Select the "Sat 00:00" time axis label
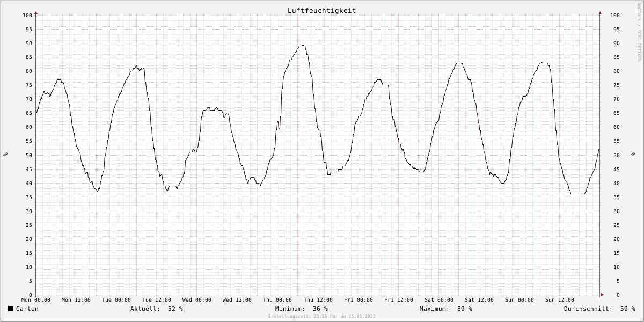The image size is (644, 322). tap(439, 300)
